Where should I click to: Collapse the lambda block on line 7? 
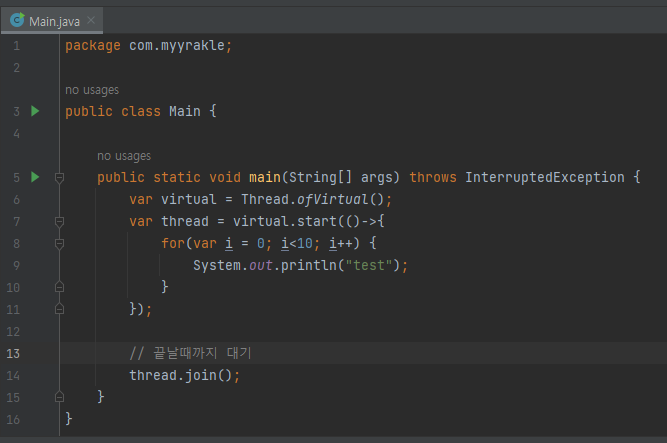59,221
